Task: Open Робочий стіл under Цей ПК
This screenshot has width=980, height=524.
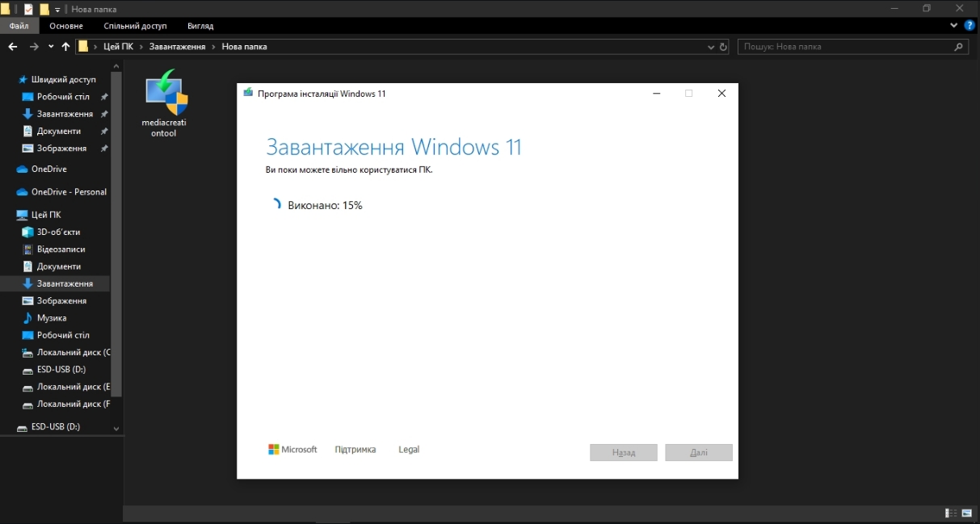Action: pos(63,335)
